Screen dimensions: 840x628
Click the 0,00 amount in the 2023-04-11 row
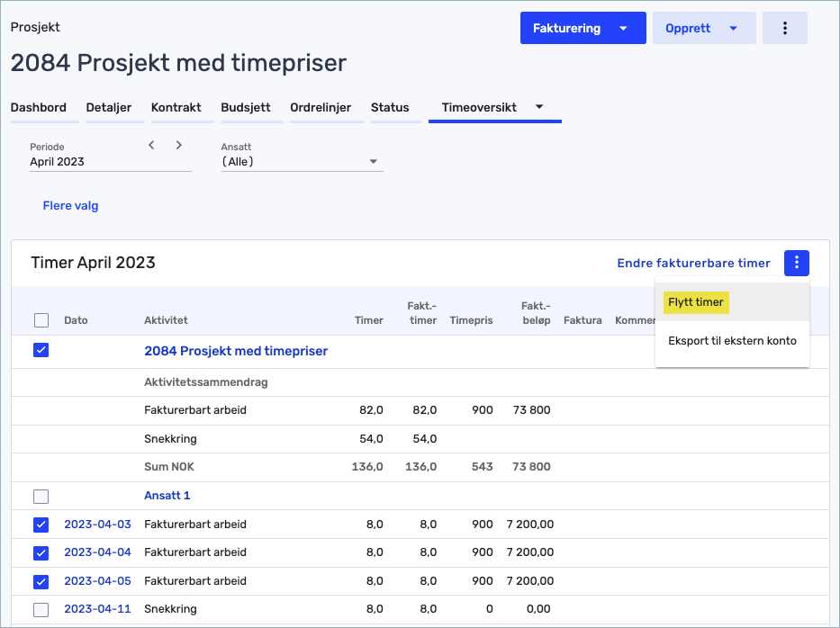pyautogui.click(x=538, y=609)
